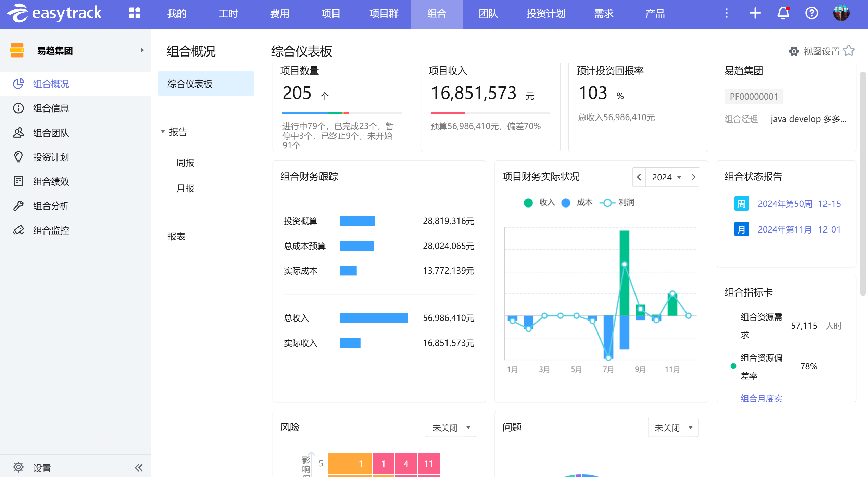Click the plus create icon
This screenshot has height=477, width=868.
755,13
